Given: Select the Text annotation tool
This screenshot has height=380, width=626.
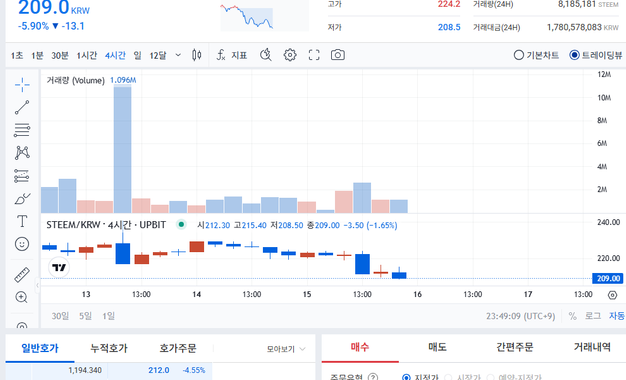Looking at the screenshot, I should [x=22, y=221].
